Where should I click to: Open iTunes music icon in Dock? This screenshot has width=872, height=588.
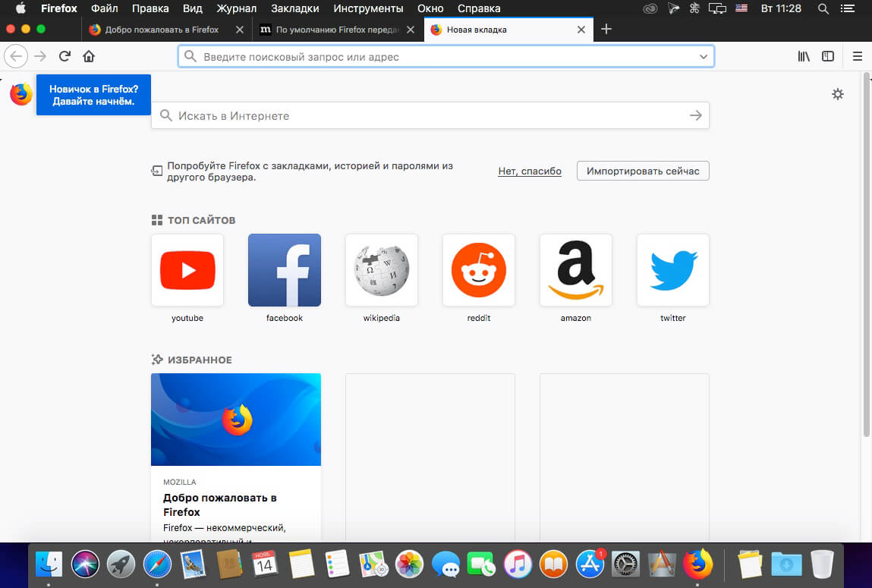coord(518,564)
